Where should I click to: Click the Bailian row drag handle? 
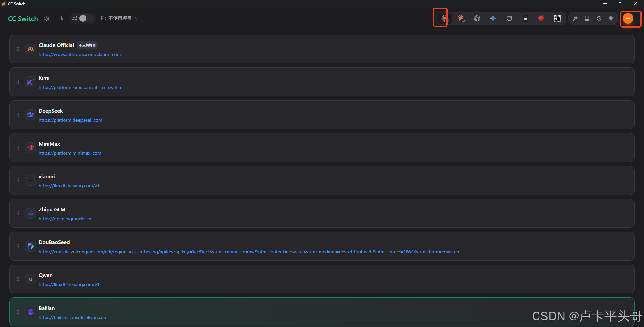coord(18,312)
